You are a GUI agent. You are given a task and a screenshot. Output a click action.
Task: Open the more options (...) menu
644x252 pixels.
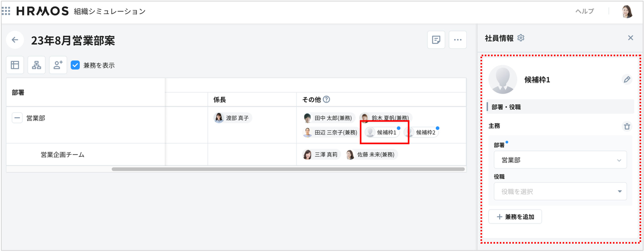pyautogui.click(x=458, y=40)
